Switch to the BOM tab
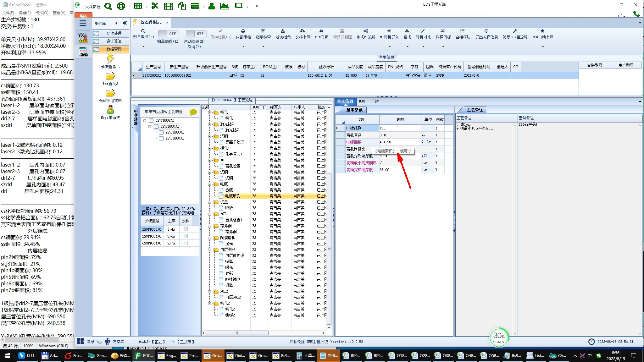Image resolution: width=644 pixels, height=362 pixels. click(362, 101)
